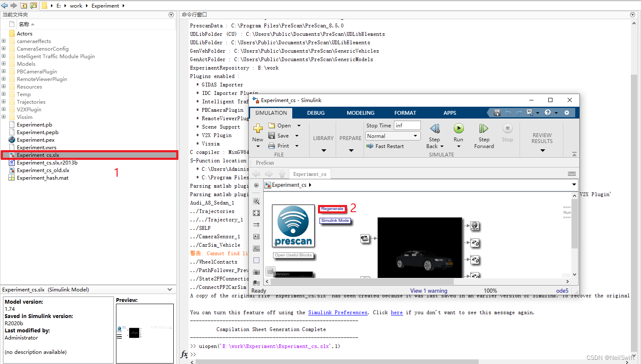
Task: Click the keyboard shortcuts icon in Simulink
Action: click(572, 174)
